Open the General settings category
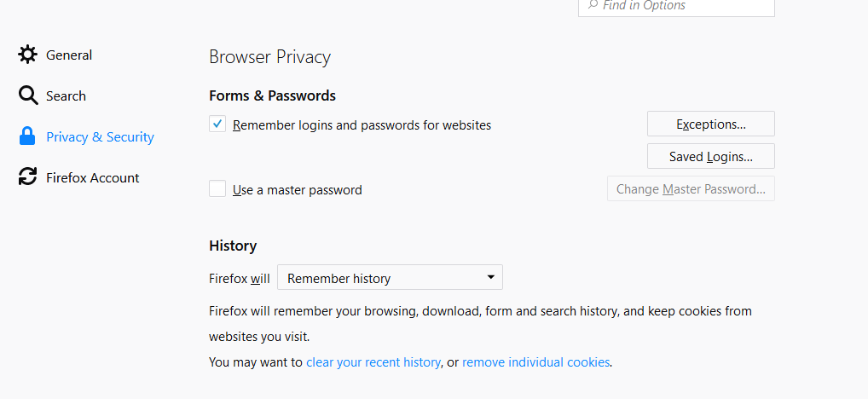This screenshot has width=868, height=399. tap(69, 55)
